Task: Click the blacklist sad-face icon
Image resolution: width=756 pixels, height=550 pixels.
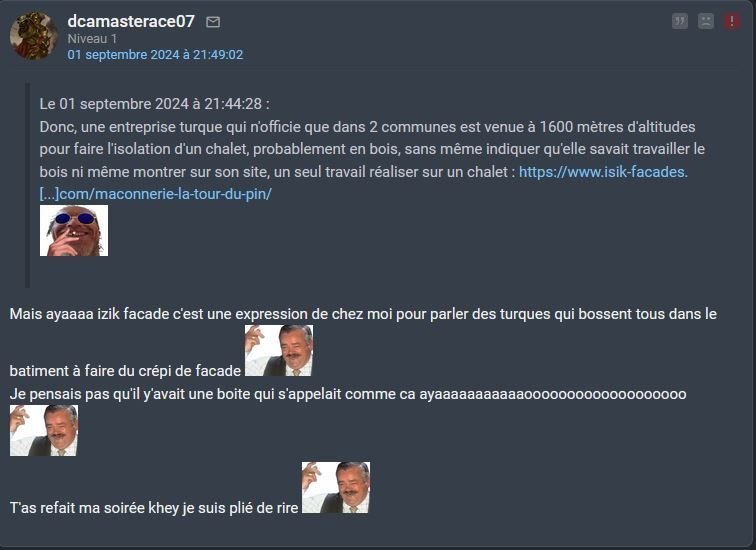Action: point(706,21)
